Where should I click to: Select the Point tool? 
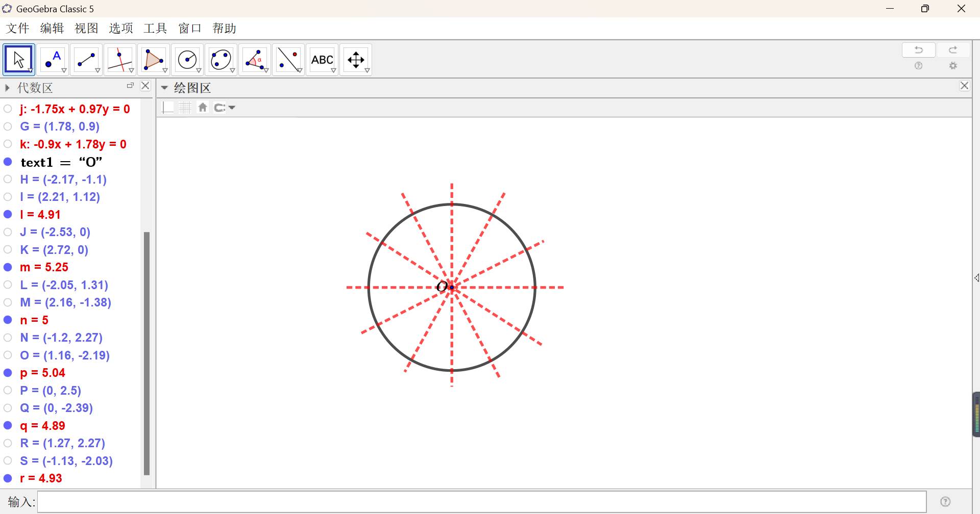[53, 60]
